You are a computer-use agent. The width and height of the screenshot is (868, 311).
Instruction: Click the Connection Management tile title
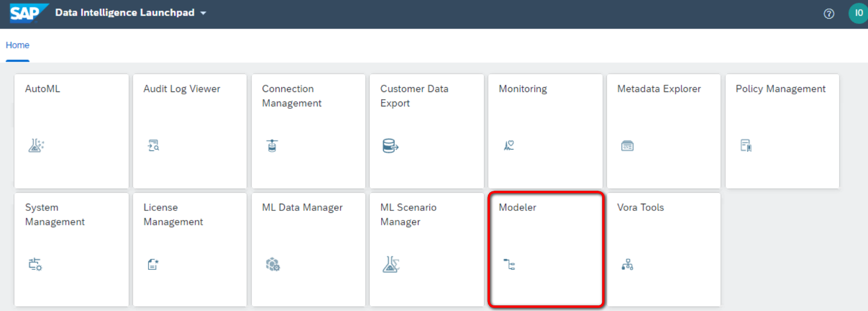(291, 96)
